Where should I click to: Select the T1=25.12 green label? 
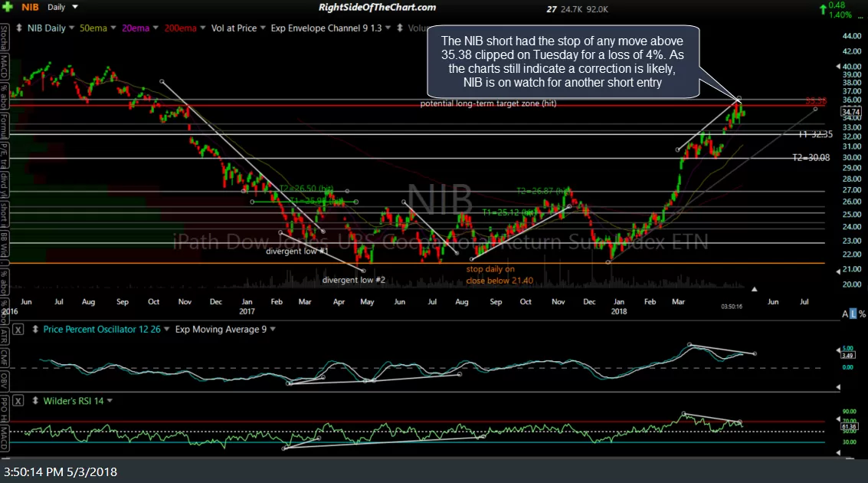509,212
